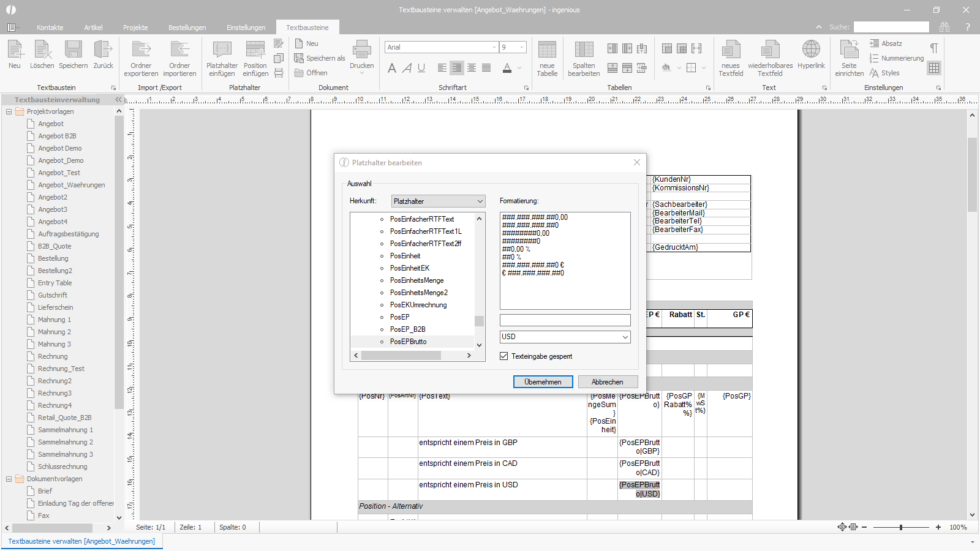Open Angebot_Waehrungen template in tree

point(71,185)
